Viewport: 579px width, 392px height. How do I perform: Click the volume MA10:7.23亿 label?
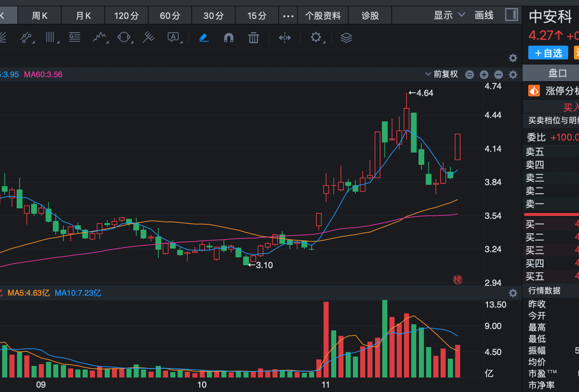tap(78, 293)
